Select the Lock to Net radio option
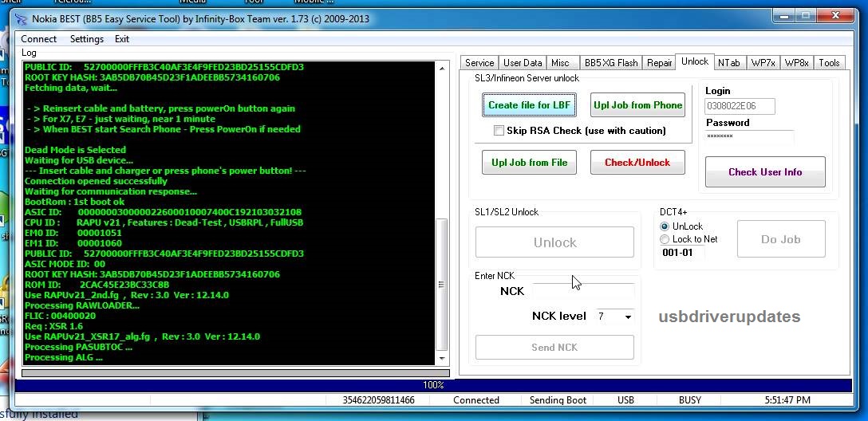The height and width of the screenshot is (421, 868). click(665, 239)
